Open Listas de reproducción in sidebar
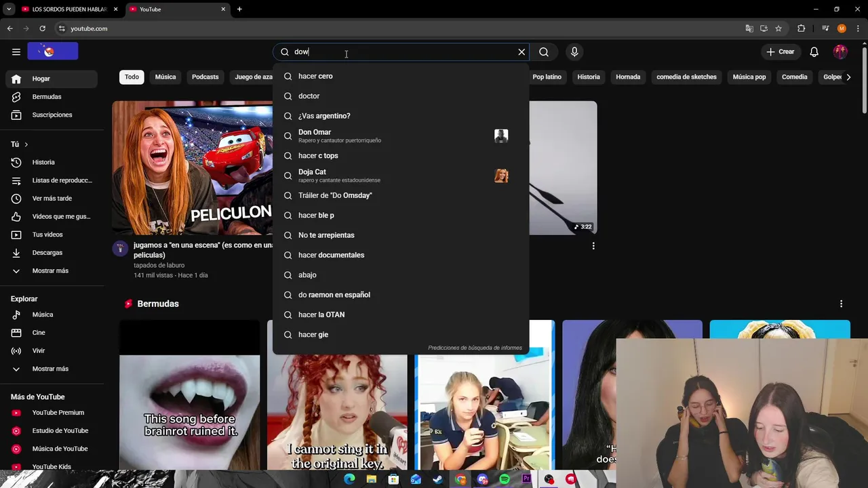This screenshot has width=868, height=488. point(52,180)
